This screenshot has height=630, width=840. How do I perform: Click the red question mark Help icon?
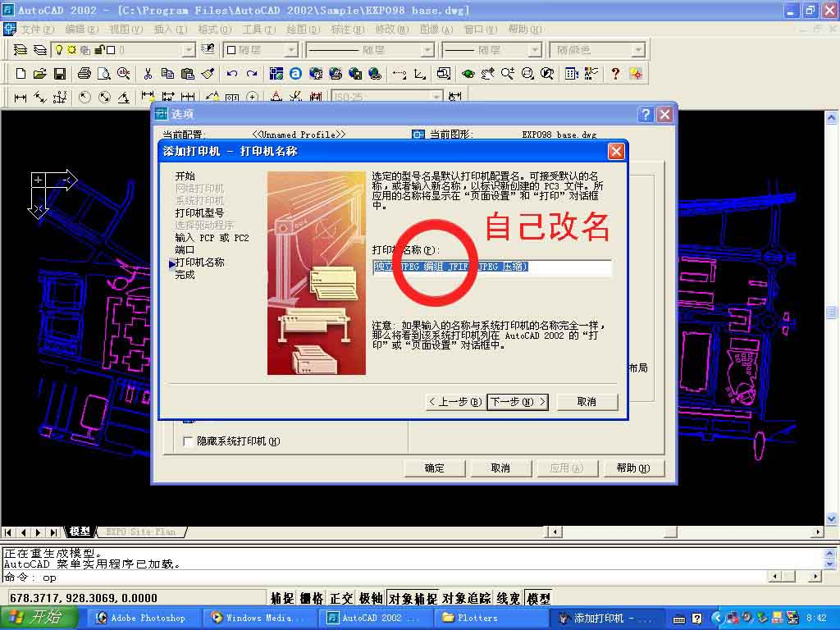615,73
